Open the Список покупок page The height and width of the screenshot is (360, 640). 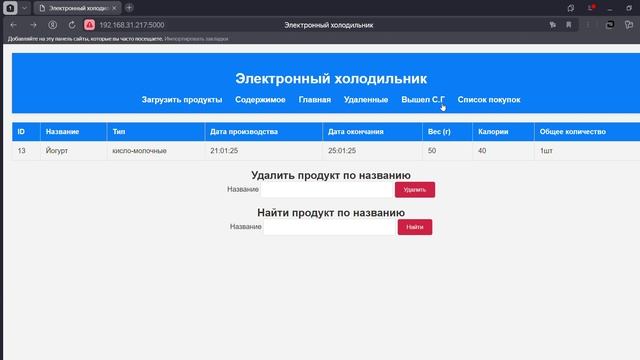pos(489,100)
